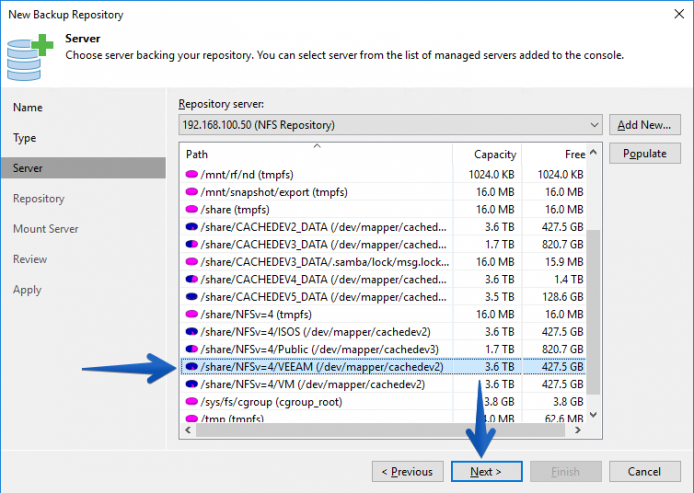This screenshot has height=493, width=694.
Task: Proceed with the Next button
Action: (x=486, y=472)
